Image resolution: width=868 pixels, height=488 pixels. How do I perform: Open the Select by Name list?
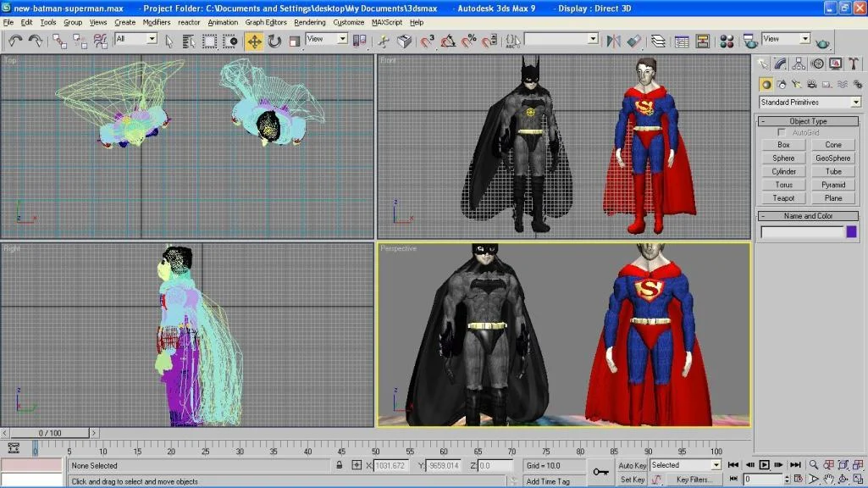coord(188,41)
